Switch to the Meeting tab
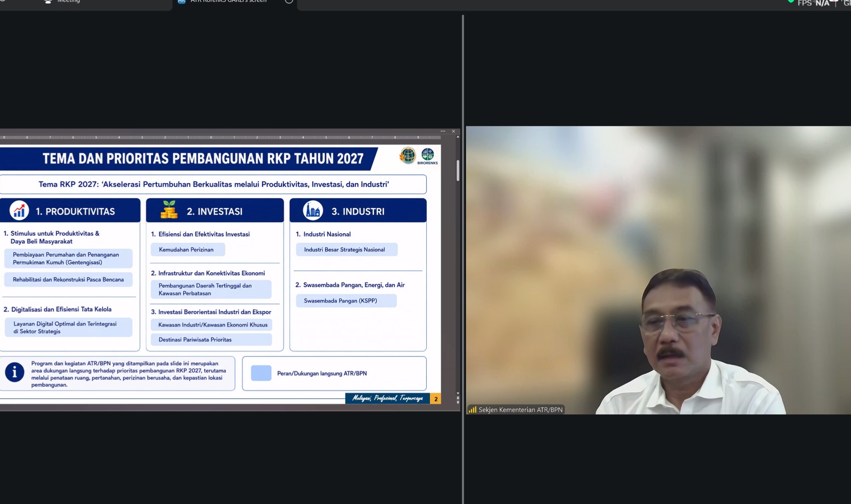 (64, 2)
